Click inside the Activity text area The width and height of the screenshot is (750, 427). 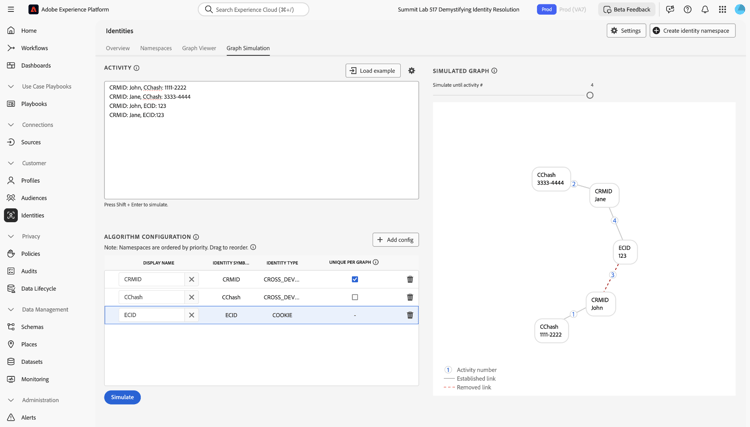[x=261, y=150]
